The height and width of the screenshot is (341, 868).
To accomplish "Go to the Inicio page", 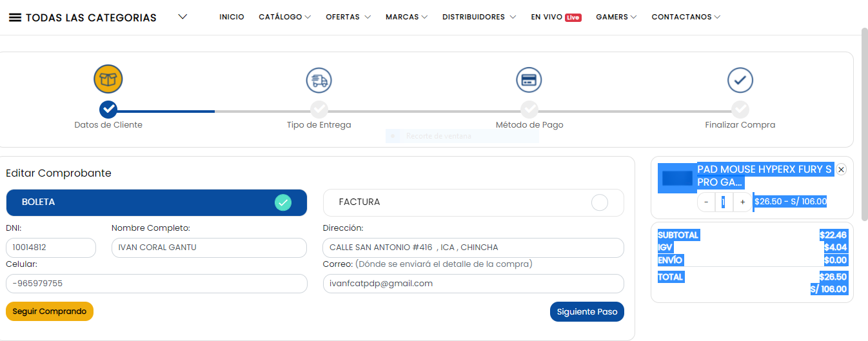I will click(232, 17).
